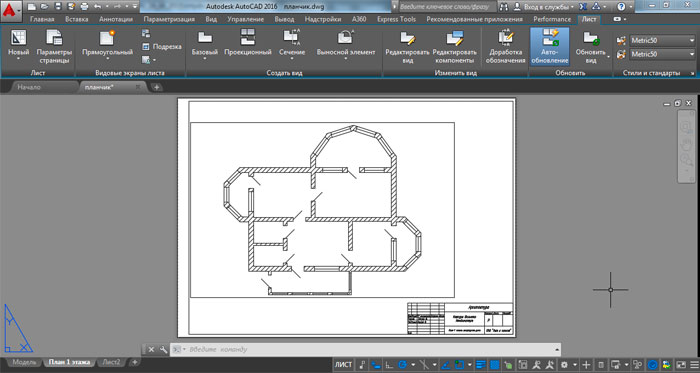The image size is (700, 373).
Task: Open the Help dropdown arrow next to question mark
Action: (631, 8)
